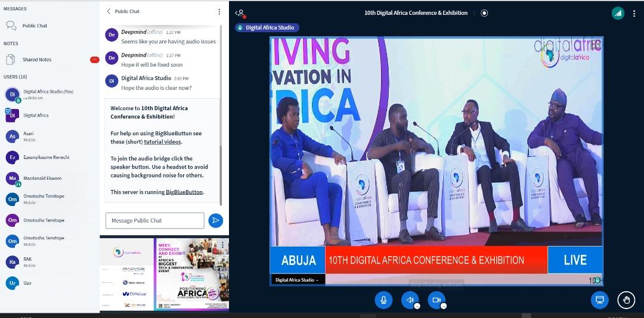Viewport: 644px width, 318px height.
Task: Click the recording indicator in the title bar
Action: [484, 13]
